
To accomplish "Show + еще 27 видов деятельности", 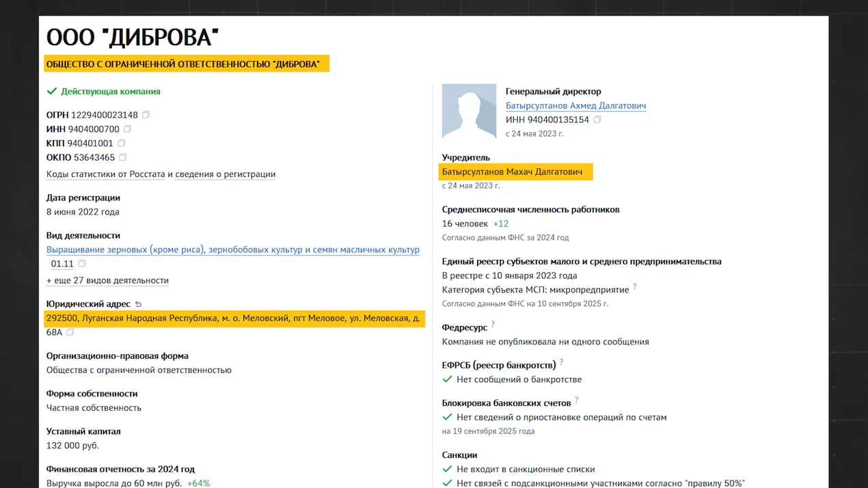I will tap(107, 280).
